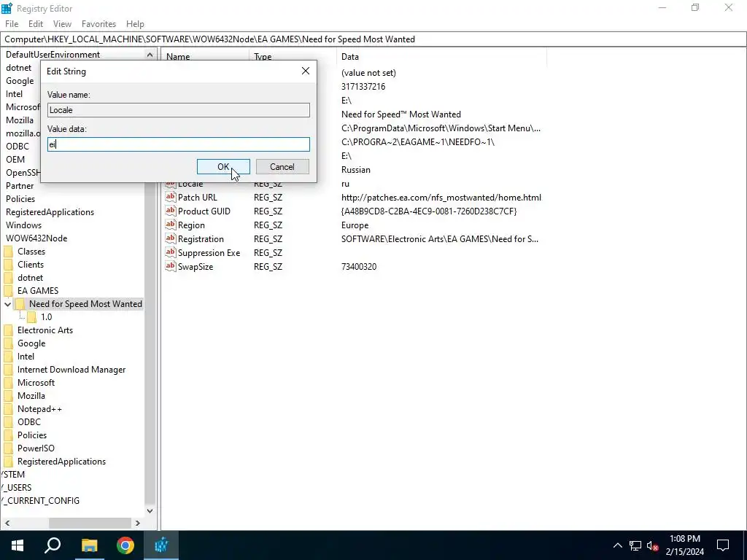Select the Windows tree key
Image resolution: width=747 pixels, height=560 pixels.
[23, 225]
